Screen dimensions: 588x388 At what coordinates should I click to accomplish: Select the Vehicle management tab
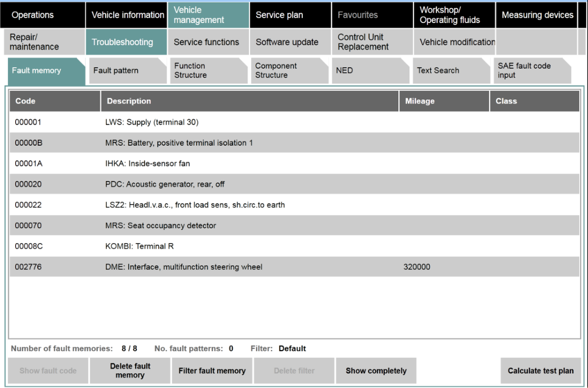(208, 15)
